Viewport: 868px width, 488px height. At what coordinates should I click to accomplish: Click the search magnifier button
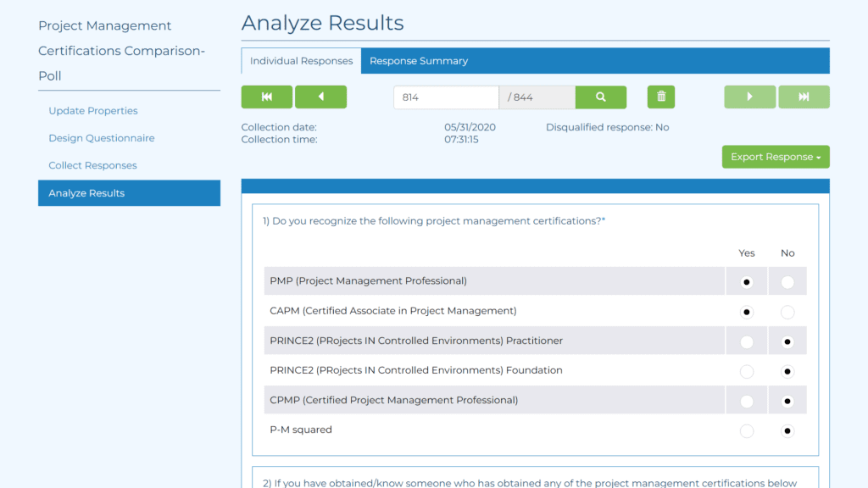coord(600,97)
